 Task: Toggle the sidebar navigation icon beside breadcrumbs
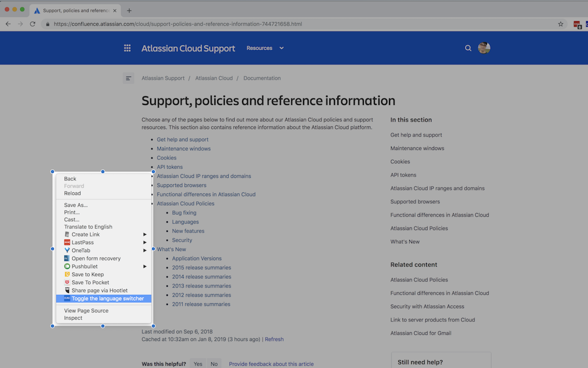(129, 78)
